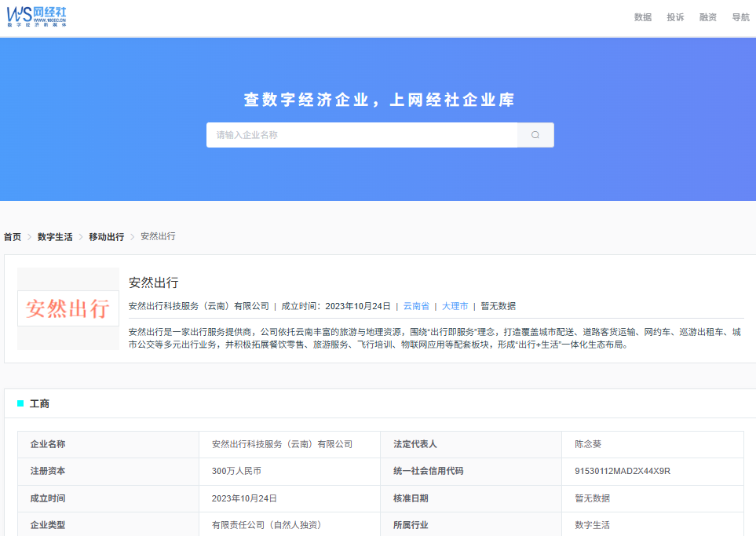This screenshot has height=536, width=756.
Task: Select the 统一社会信用代码 label cell
Action: tap(471, 472)
